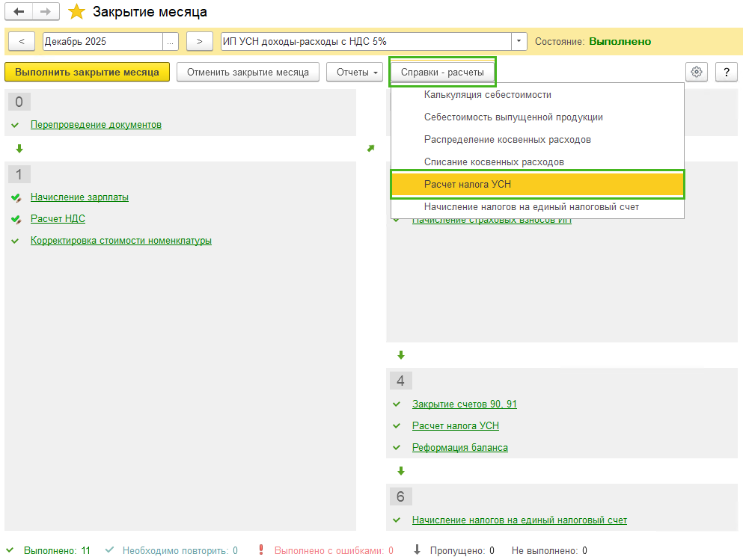Go back with the left arrow button
Image resolution: width=743 pixels, height=560 pixels.
[19, 12]
